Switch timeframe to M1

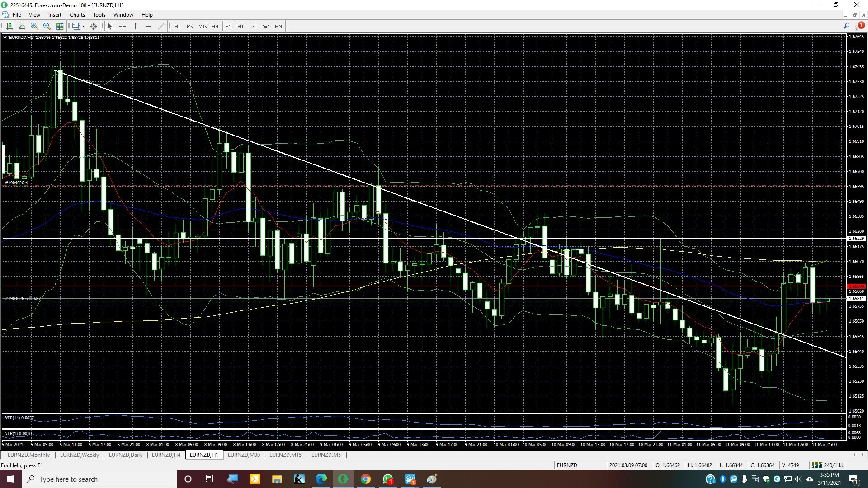(177, 26)
